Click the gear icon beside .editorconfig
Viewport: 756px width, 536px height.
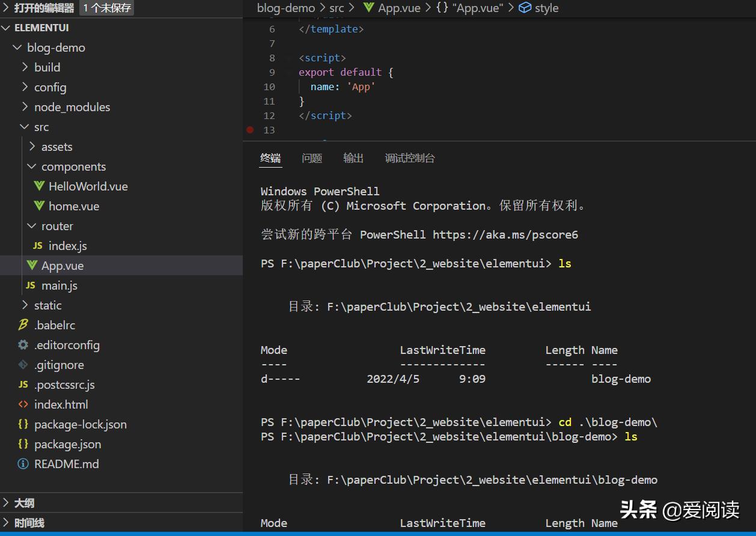[23, 345]
